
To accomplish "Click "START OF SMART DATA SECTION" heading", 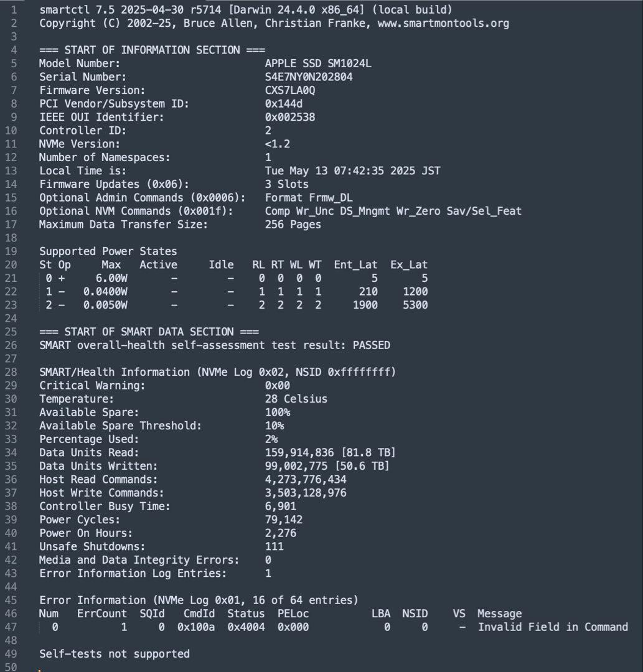I will point(149,332).
